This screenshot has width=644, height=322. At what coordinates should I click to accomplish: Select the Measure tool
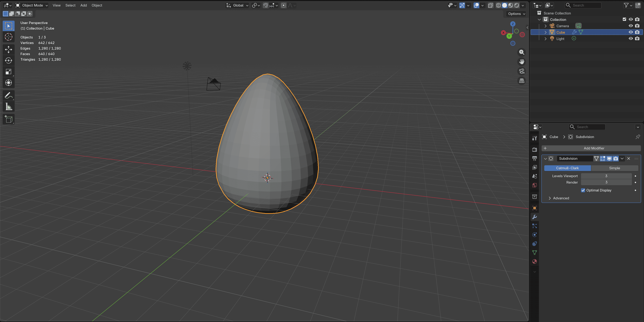point(9,107)
